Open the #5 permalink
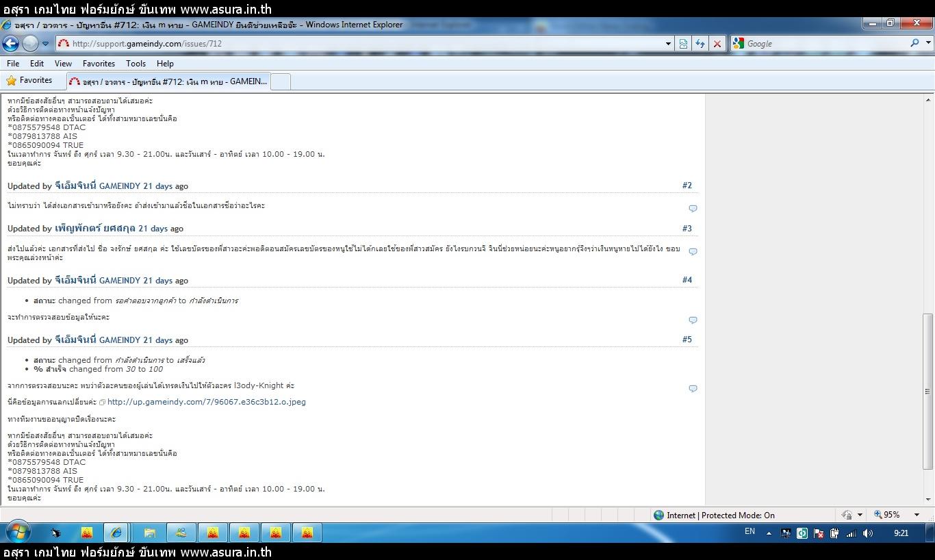 tap(687, 340)
